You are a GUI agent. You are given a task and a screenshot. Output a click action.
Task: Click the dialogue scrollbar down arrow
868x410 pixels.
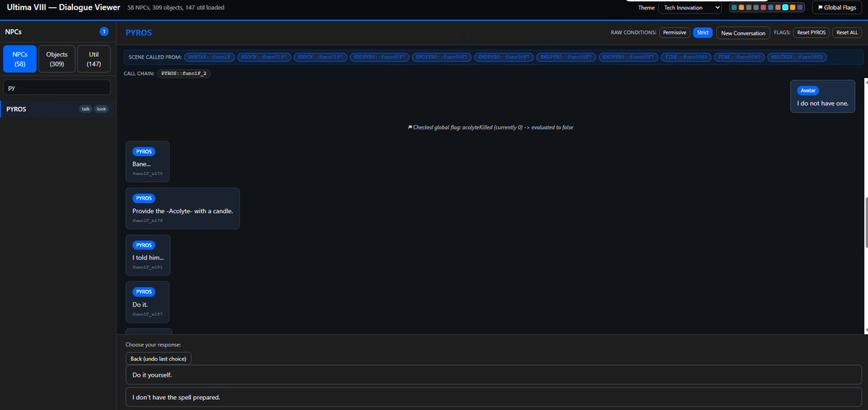click(865, 330)
